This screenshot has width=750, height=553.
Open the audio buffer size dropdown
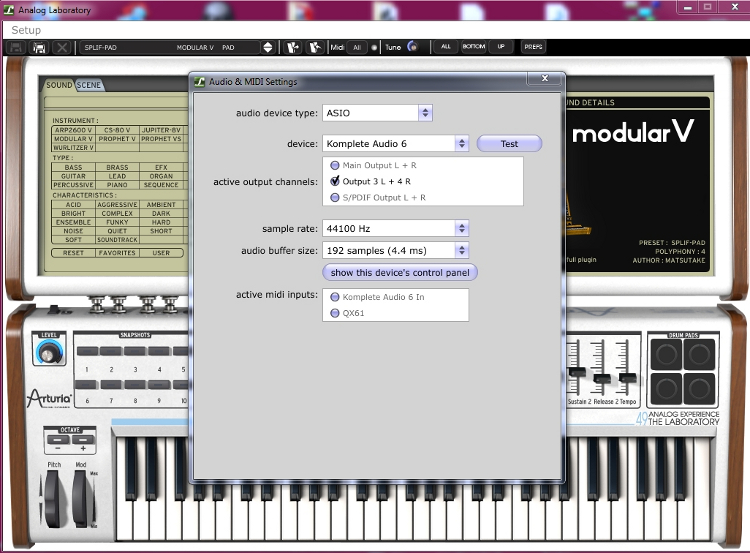coord(396,250)
